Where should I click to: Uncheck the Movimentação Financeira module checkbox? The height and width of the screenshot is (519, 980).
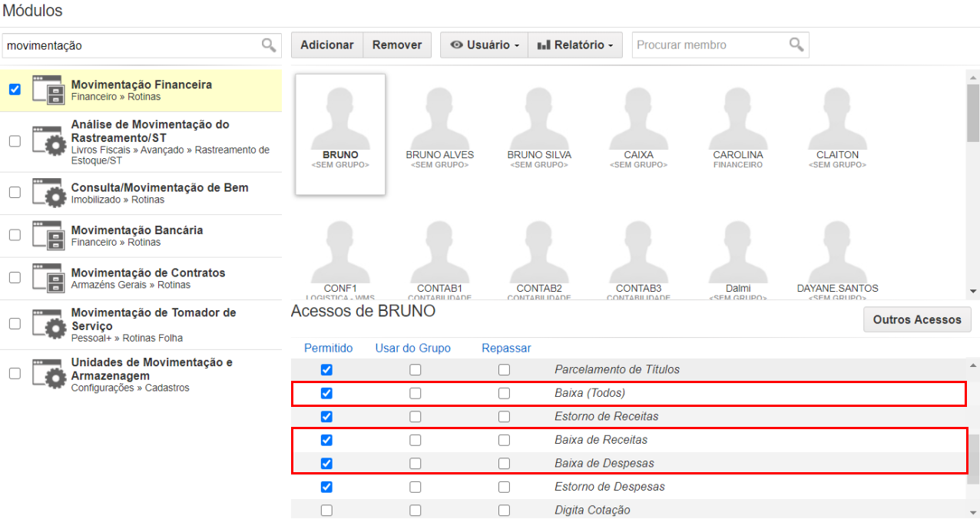pos(15,89)
